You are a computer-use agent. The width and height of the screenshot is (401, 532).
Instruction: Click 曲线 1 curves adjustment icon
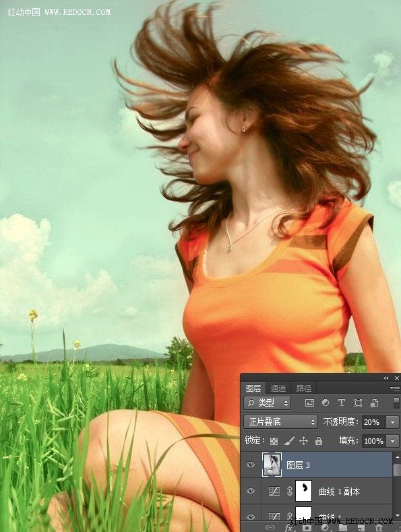click(x=274, y=516)
